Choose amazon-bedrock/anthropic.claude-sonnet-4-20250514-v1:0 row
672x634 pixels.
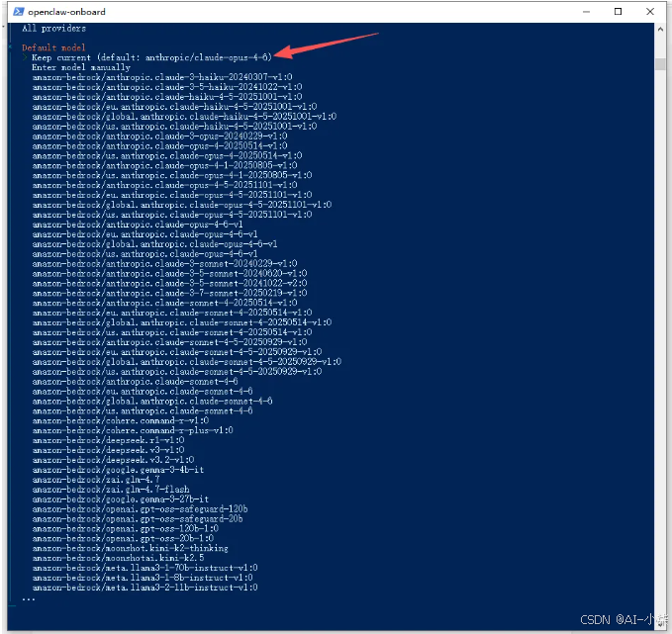point(165,304)
